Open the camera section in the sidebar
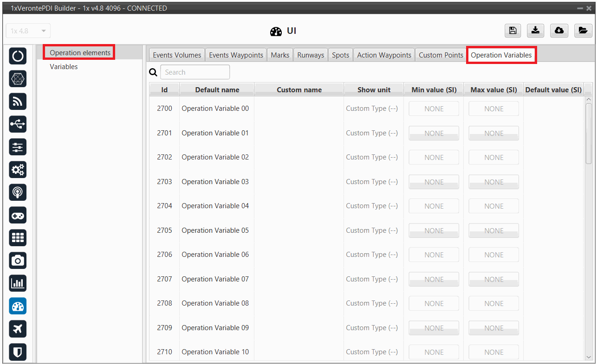Image resolution: width=597 pixels, height=364 pixels. pyautogui.click(x=18, y=261)
